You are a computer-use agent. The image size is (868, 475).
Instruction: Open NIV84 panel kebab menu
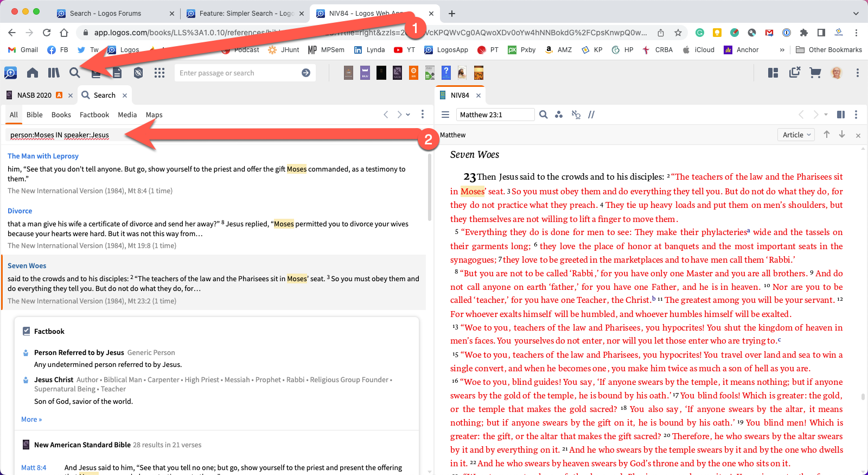856,115
